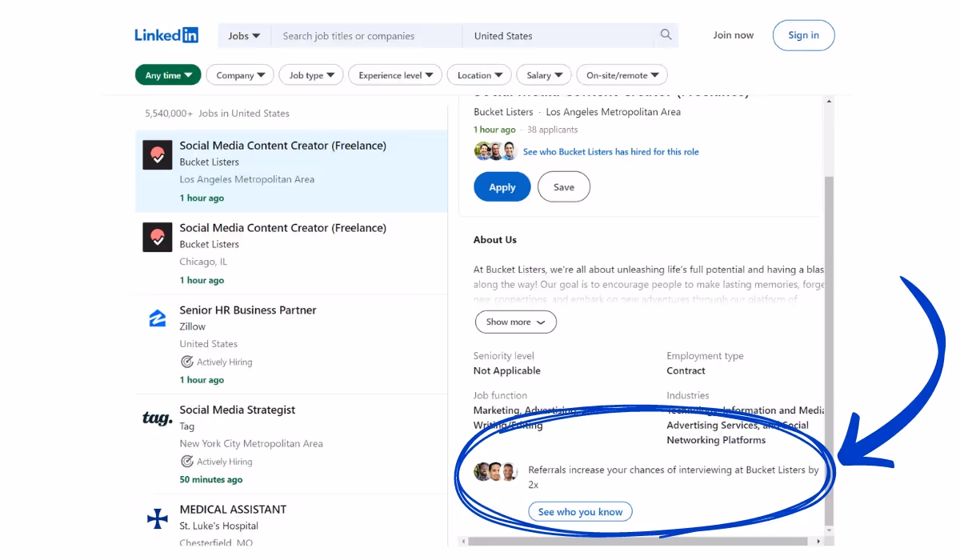
Task: Click 'Not Applicable' seniority level value
Action: [x=507, y=371]
